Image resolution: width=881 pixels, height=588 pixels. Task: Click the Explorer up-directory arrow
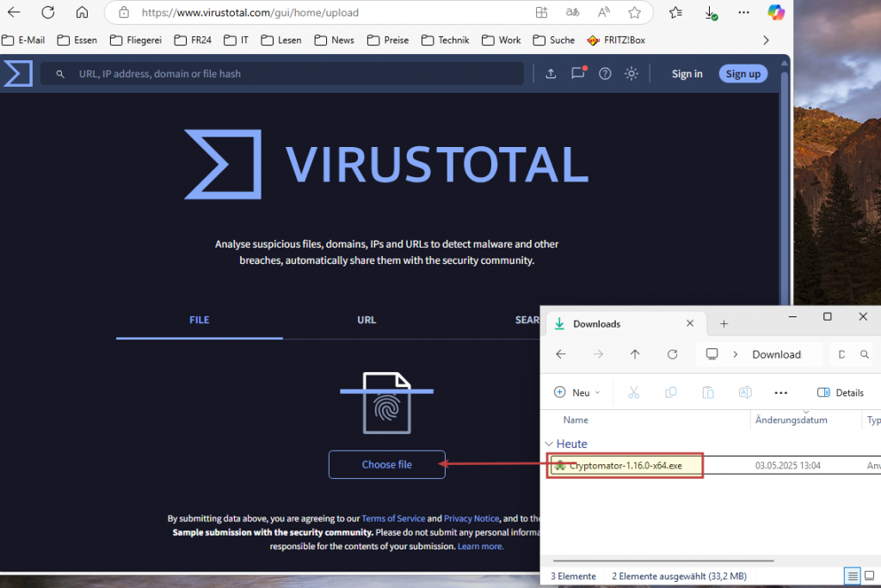[x=635, y=354]
